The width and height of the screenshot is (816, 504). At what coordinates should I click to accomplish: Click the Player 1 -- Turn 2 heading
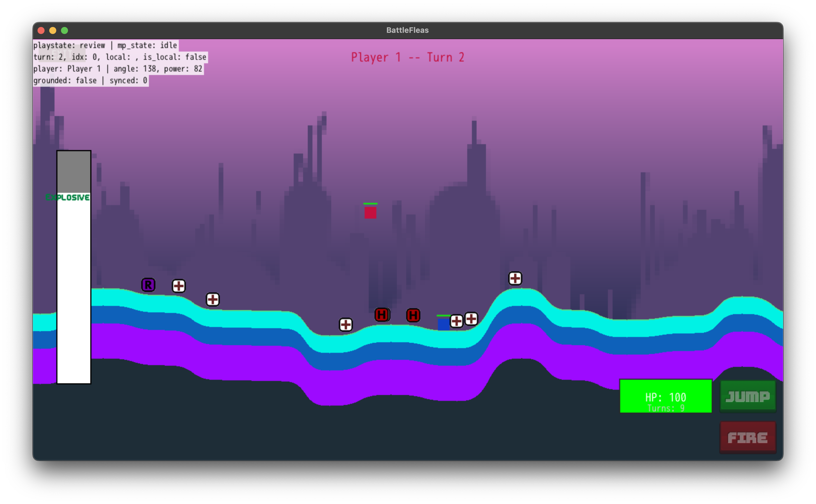tap(407, 58)
